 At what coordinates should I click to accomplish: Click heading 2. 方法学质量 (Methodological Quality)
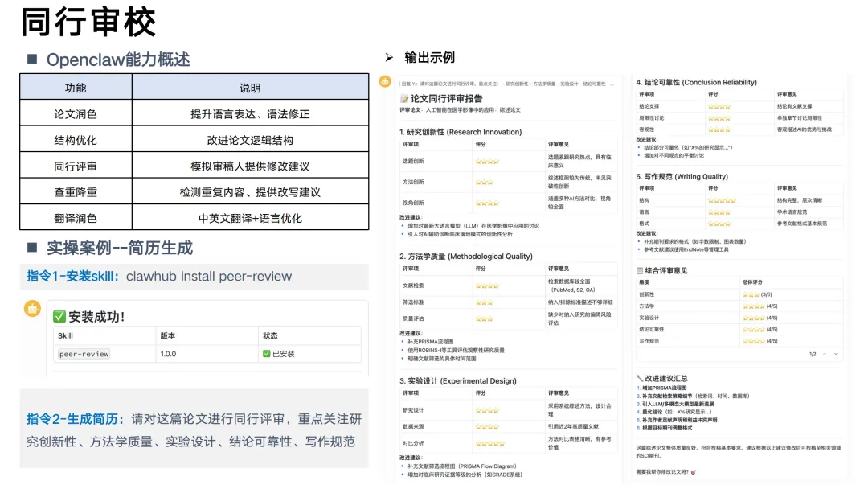point(466,257)
